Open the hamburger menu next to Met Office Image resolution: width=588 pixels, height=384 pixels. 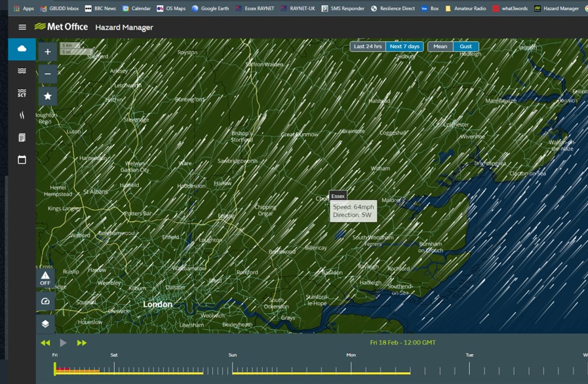click(x=22, y=27)
